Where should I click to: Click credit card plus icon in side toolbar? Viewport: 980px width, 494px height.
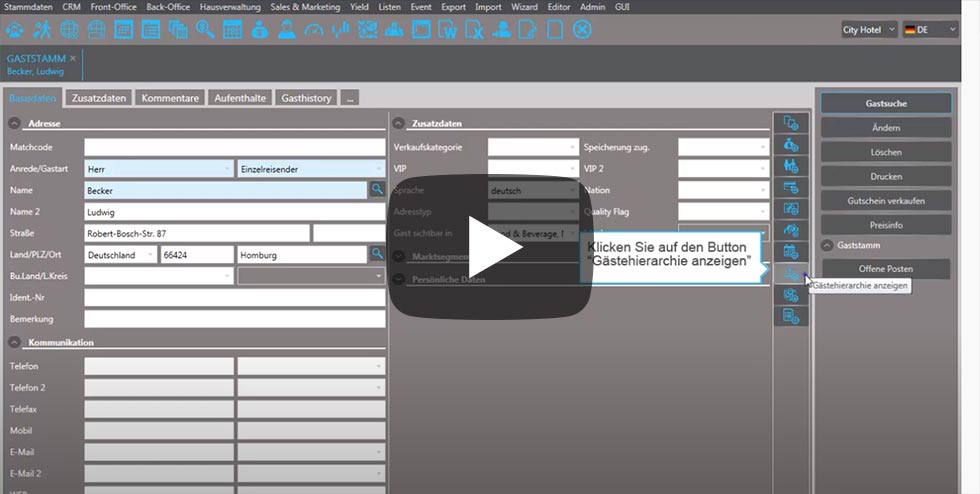[791, 187]
